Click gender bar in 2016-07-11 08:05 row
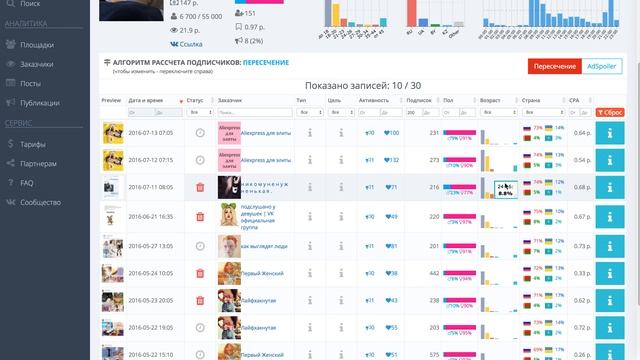 click(460, 187)
